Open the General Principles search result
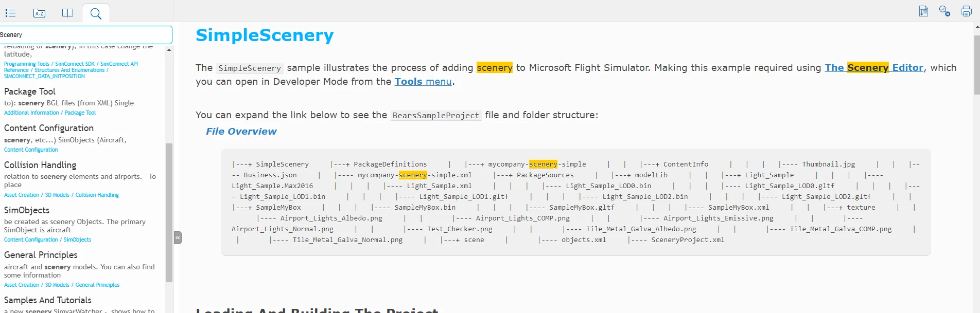 pyautogui.click(x=41, y=255)
